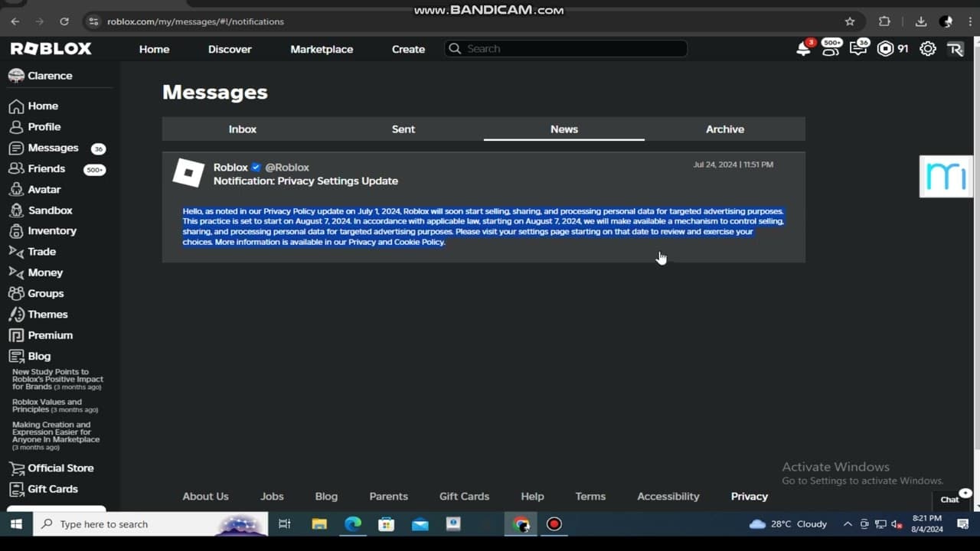The width and height of the screenshot is (980, 551).
Task: Open the Jobs footer link
Action: pos(272,497)
